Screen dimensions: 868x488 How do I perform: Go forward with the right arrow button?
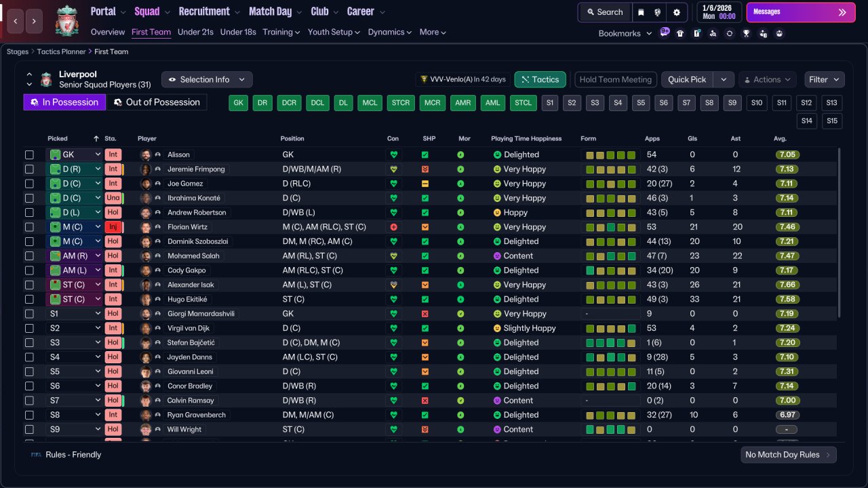35,21
